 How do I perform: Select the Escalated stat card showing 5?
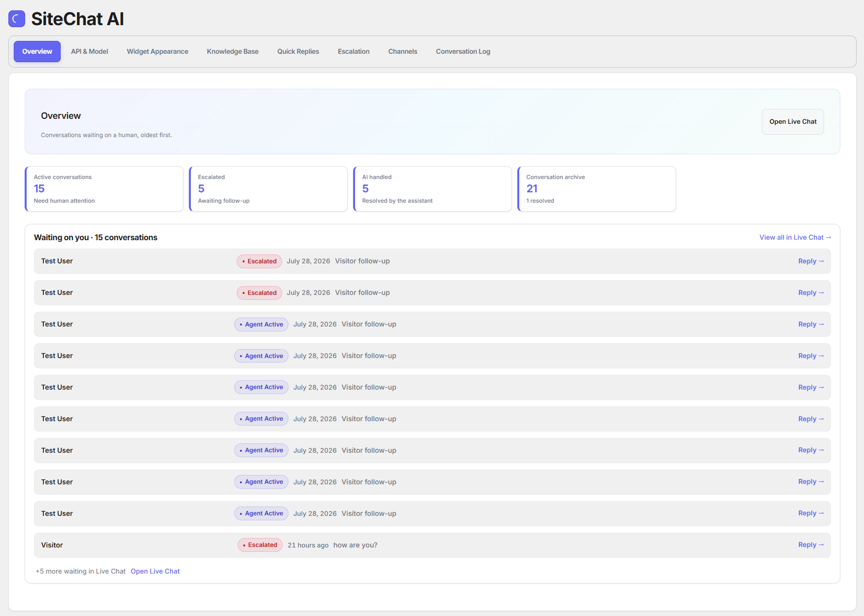268,189
